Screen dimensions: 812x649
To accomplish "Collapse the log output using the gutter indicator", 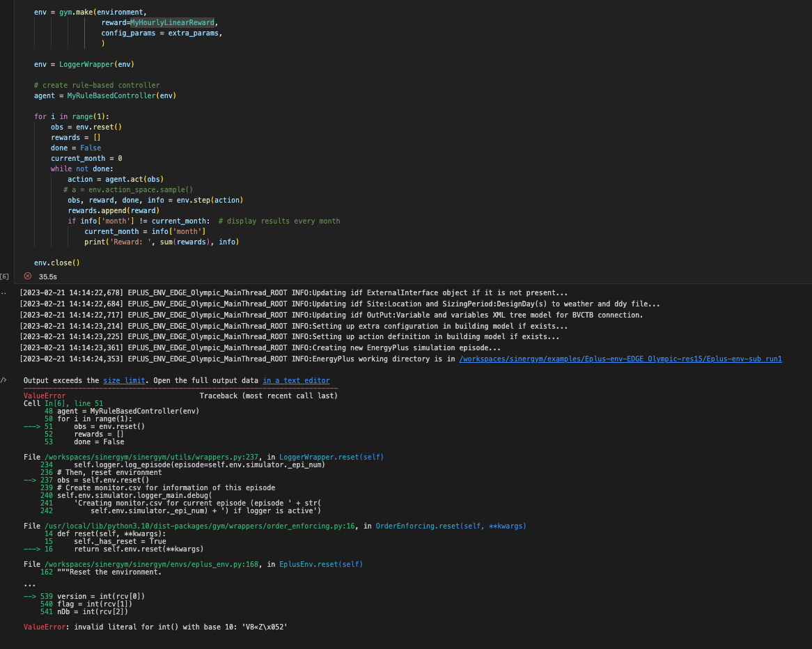I will point(4,293).
